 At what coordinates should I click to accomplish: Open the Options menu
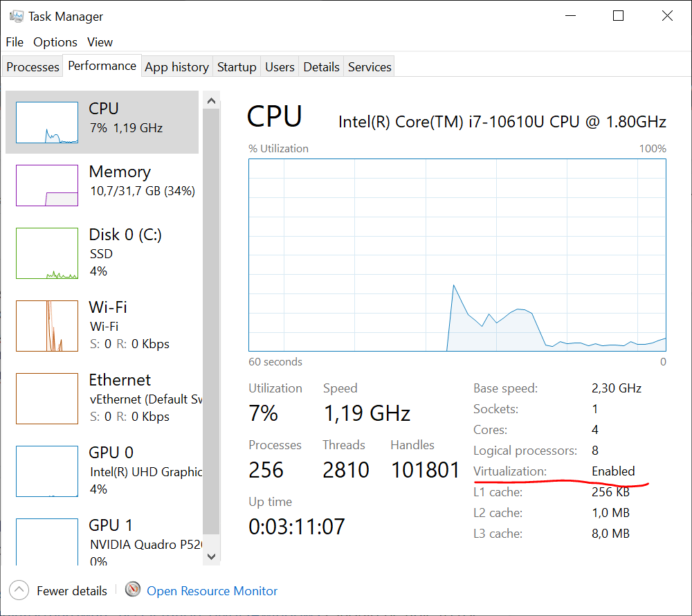point(55,42)
